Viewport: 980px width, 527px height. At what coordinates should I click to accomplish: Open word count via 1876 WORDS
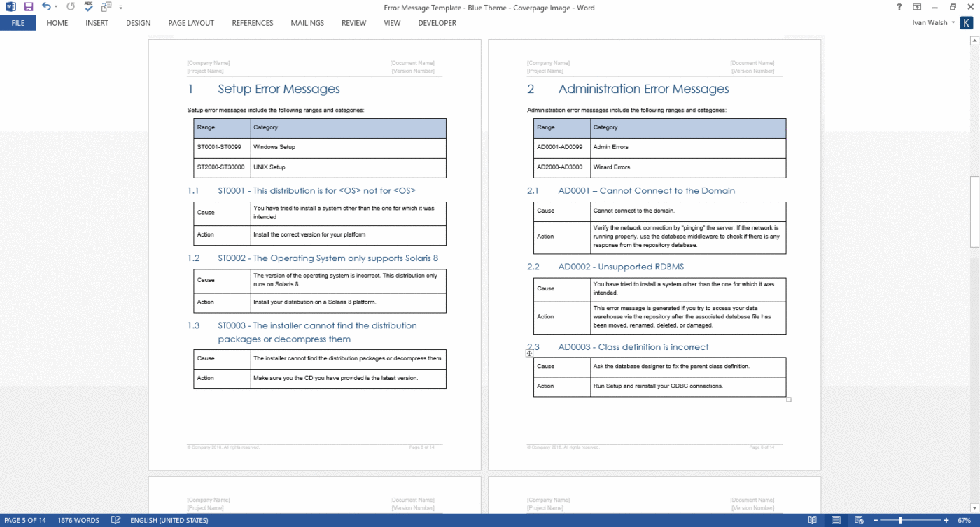coord(78,520)
